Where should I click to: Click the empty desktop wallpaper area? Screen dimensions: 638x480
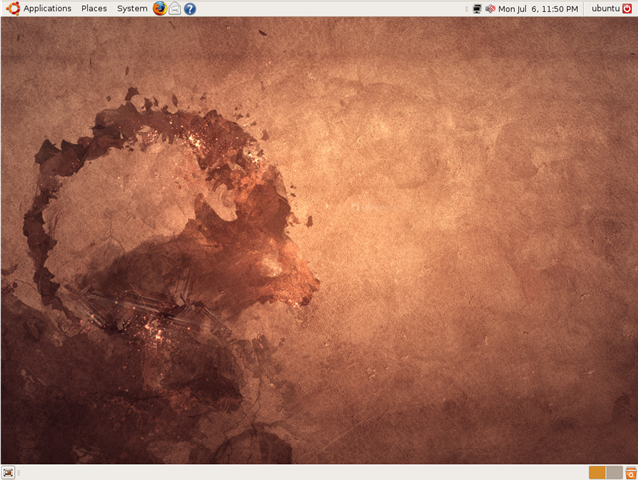pos(448,244)
